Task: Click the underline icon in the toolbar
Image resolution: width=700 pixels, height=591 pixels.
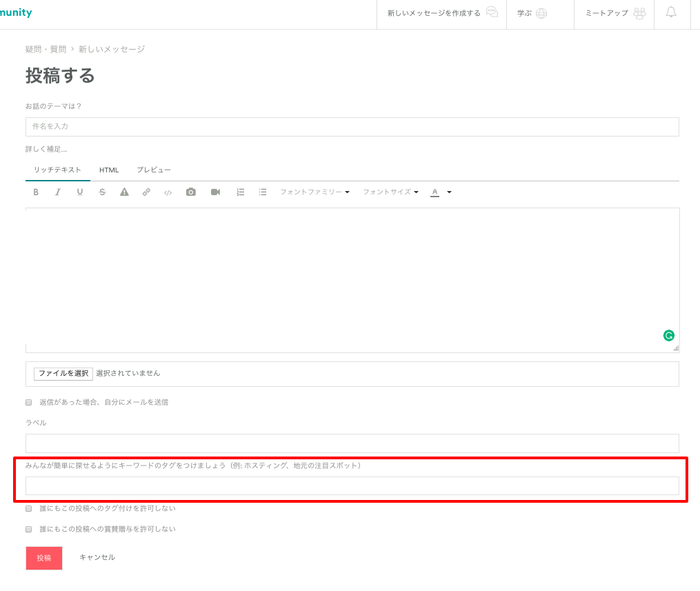Action: click(x=80, y=192)
